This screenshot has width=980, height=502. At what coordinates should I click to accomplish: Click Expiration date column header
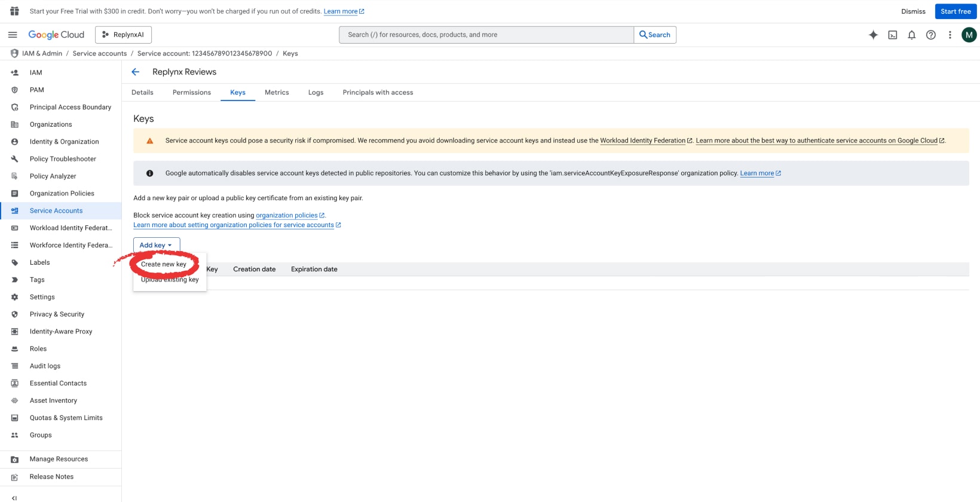[x=314, y=270]
